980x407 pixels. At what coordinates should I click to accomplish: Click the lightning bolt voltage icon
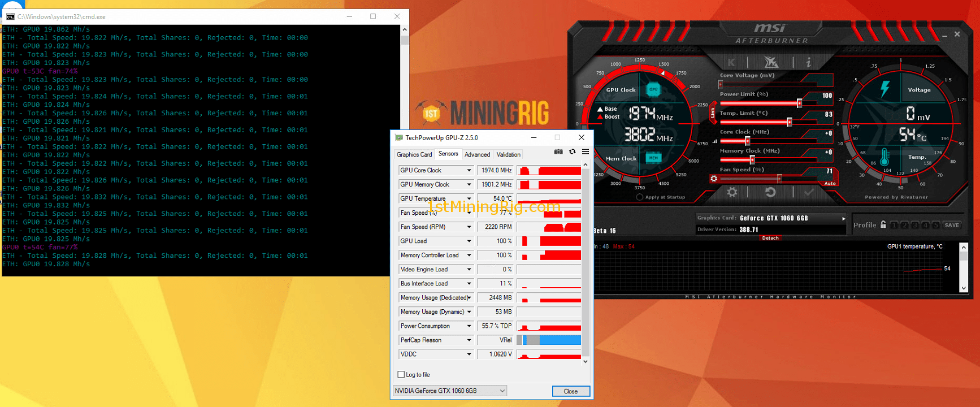coord(885,89)
